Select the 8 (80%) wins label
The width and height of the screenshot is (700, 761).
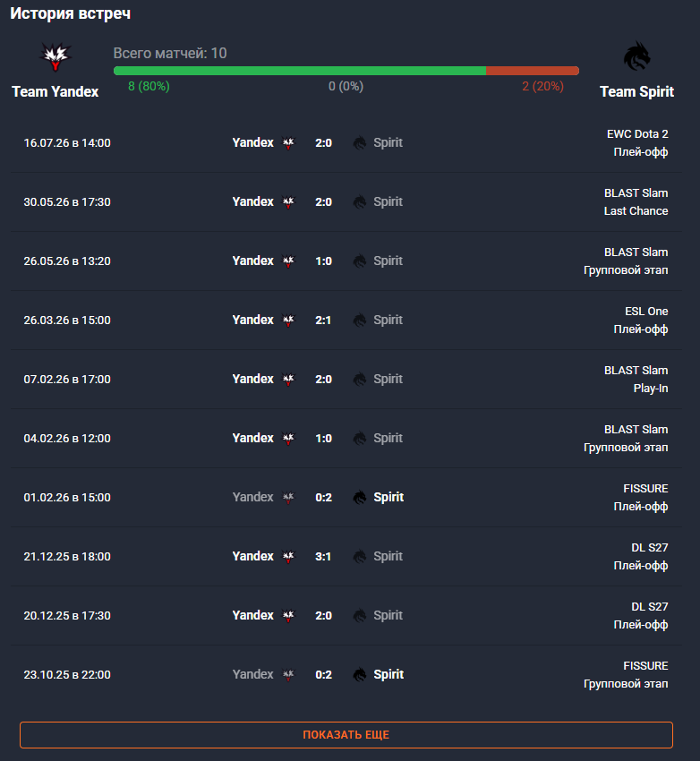(x=149, y=86)
